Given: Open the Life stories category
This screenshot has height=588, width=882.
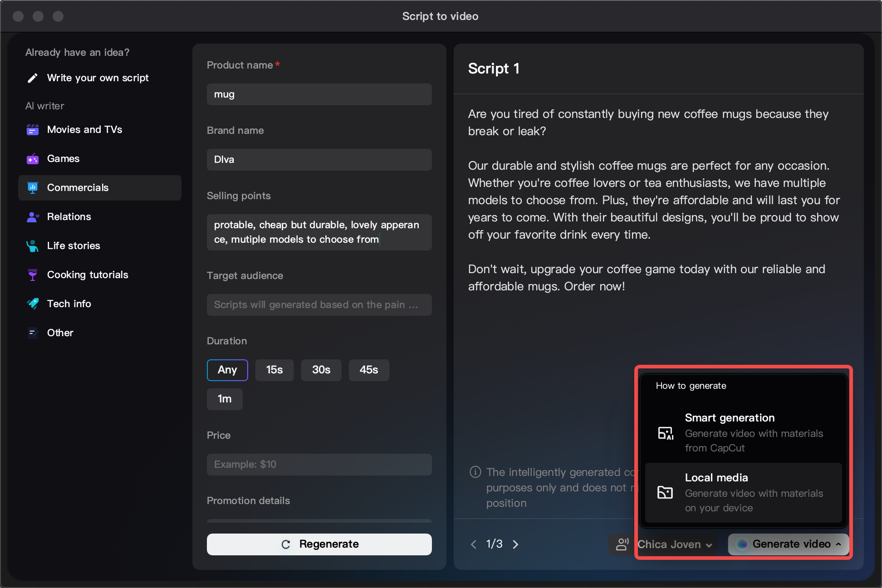Looking at the screenshot, I should [x=73, y=245].
